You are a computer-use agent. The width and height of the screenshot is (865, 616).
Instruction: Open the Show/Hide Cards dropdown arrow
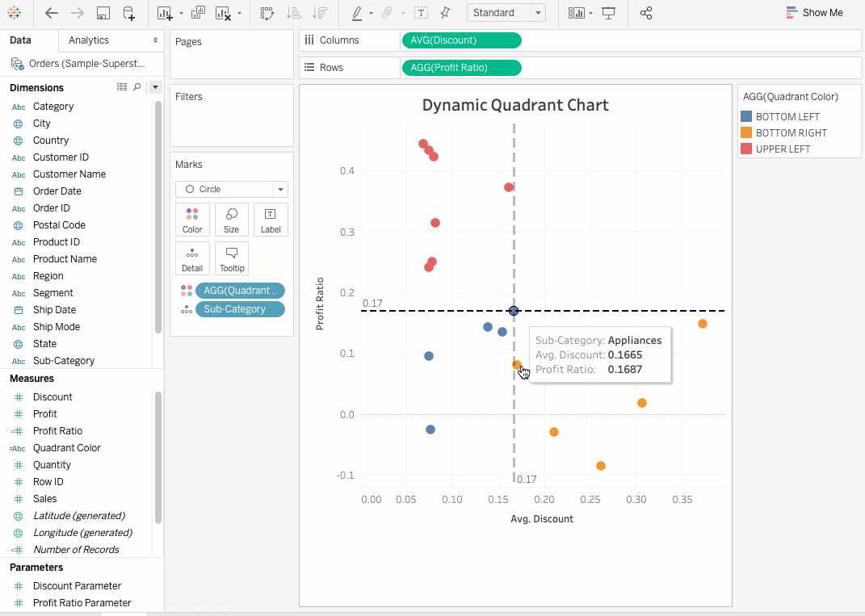click(590, 13)
